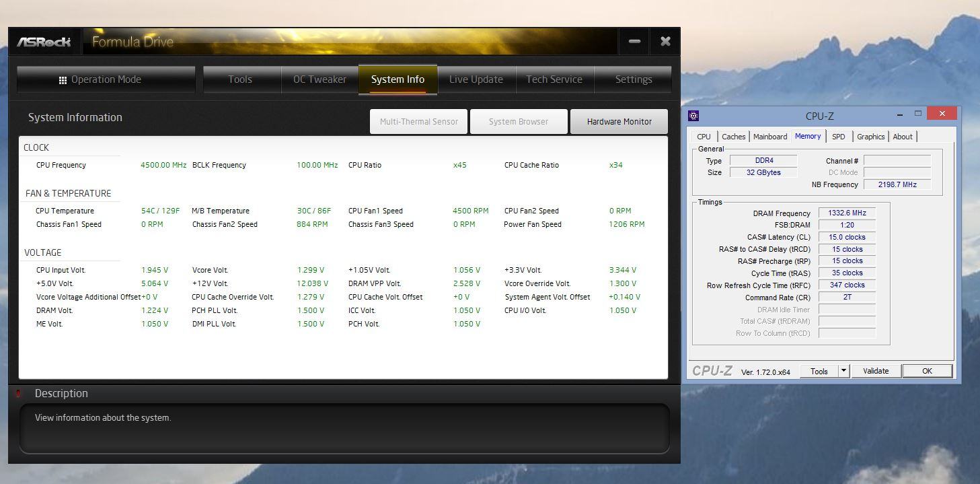980x484 pixels.
Task: Close the Formula Drive window
Action: (x=665, y=42)
